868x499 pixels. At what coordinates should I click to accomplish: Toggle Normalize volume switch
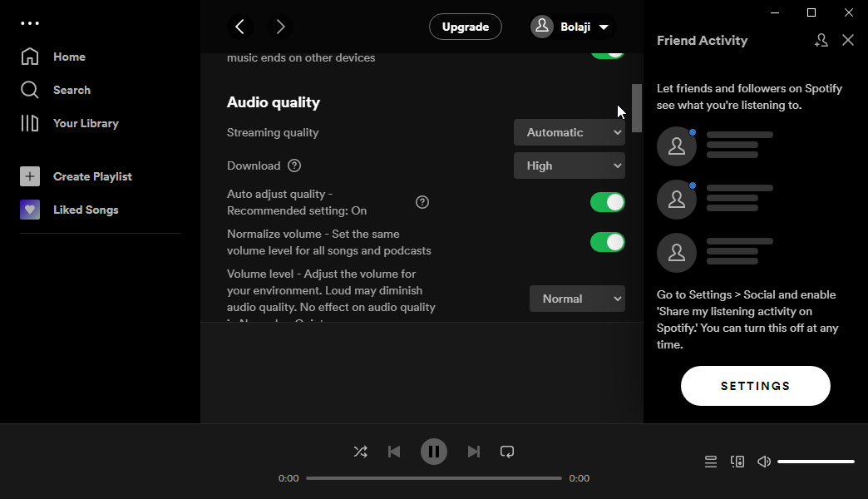(607, 242)
